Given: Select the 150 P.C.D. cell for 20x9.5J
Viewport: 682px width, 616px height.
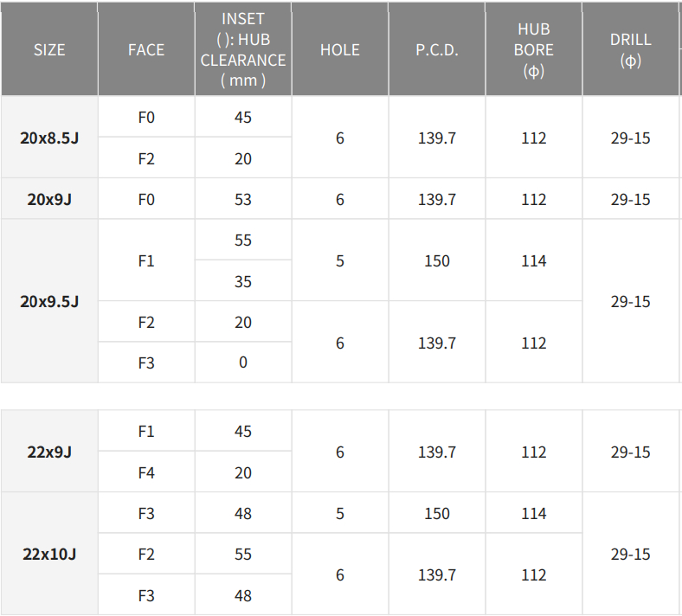Looking at the screenshot, I should (437, 260).
